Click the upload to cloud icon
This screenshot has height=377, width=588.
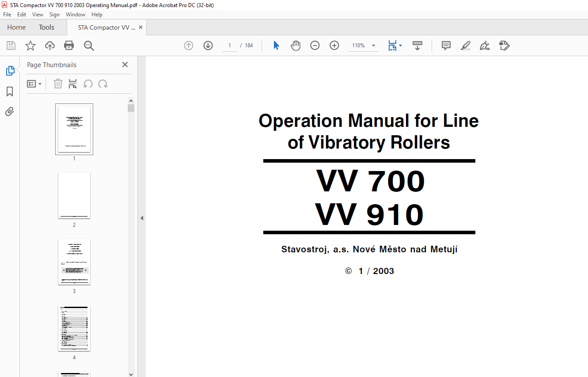[x=50, y=46]
